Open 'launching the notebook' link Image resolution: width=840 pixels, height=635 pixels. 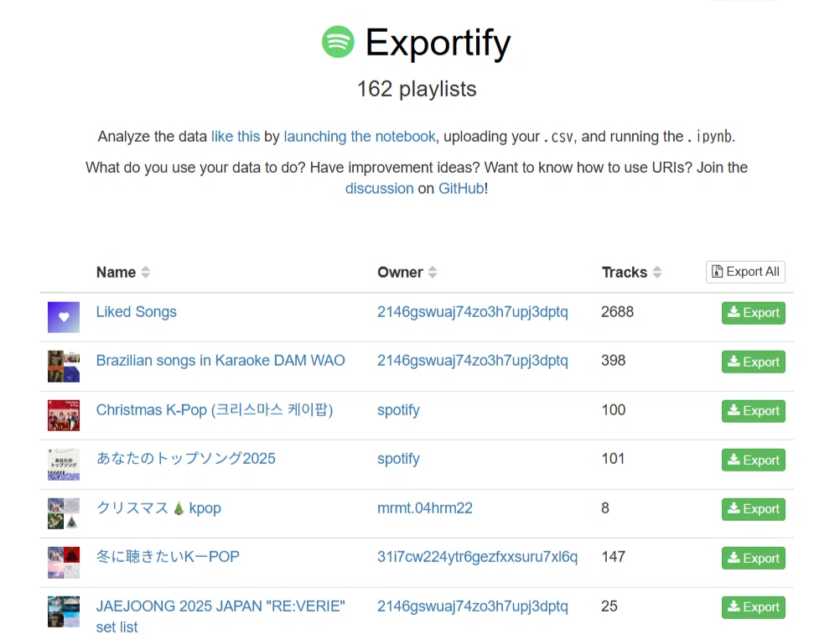point(360,137)
